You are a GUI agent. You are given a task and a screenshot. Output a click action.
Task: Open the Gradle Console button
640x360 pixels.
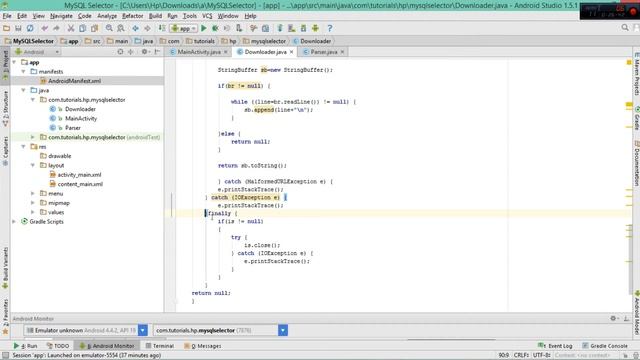click(x=604, y=346)
